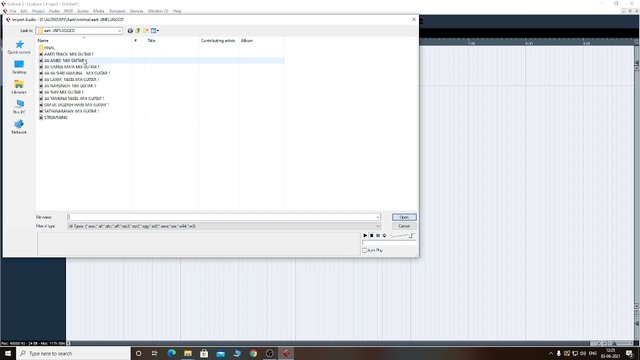
Task: Play the preview of the selected audio
Action: tap(365, 236)
